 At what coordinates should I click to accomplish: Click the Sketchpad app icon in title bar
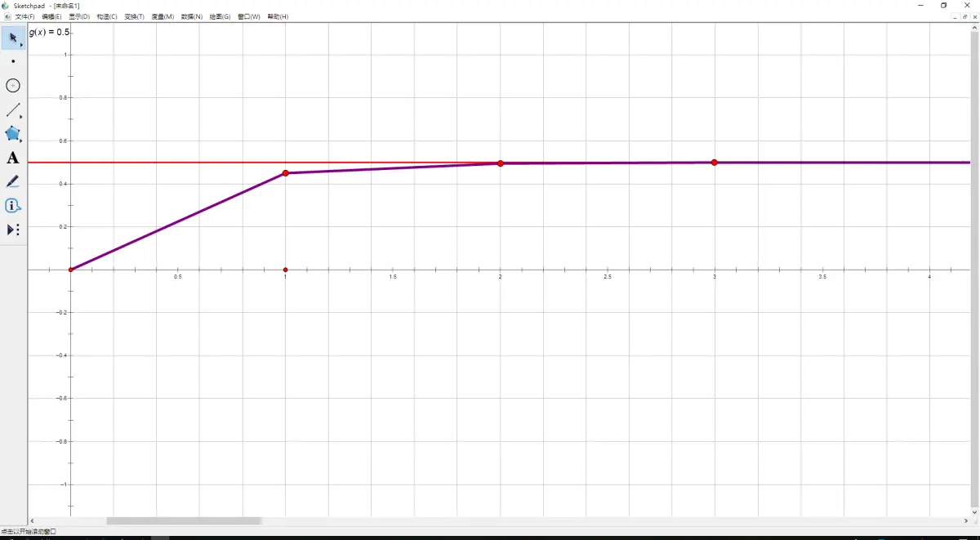point(6,5)
